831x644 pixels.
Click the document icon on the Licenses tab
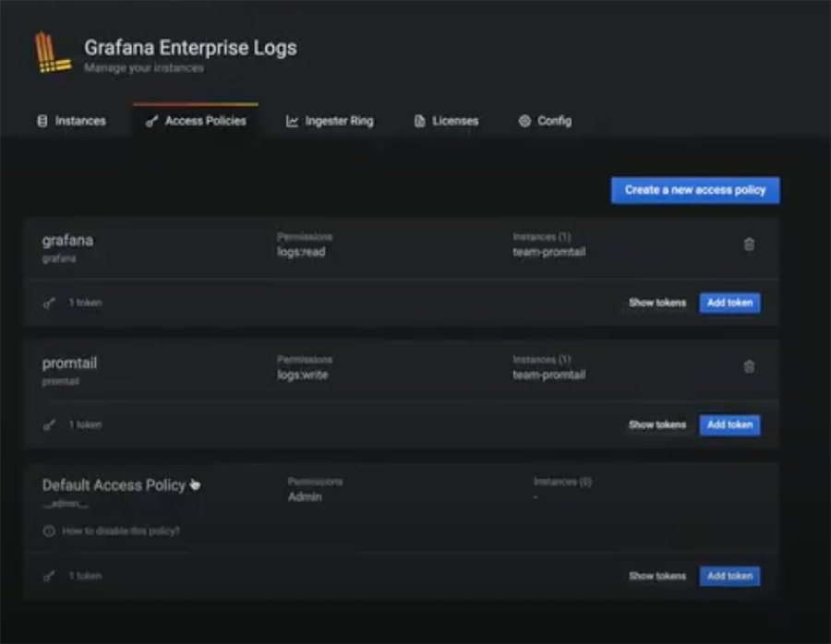pyautogui.click(x=419, y=121)
